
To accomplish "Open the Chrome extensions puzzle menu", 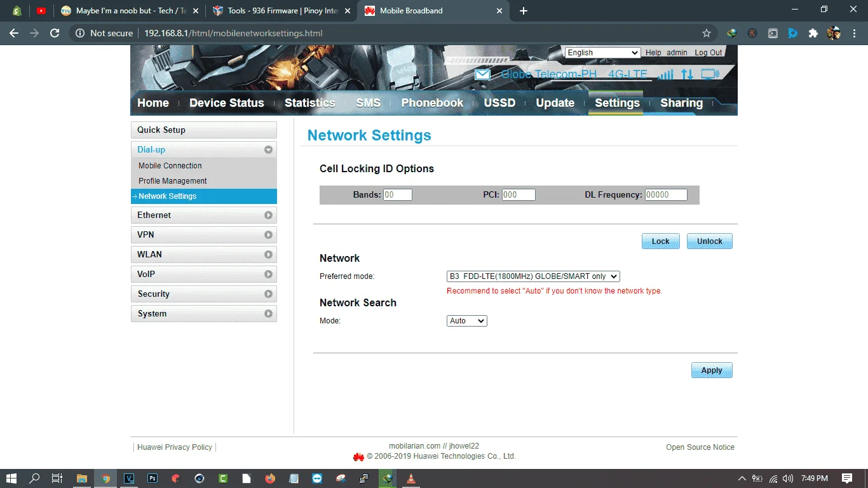I will (813, 33).
